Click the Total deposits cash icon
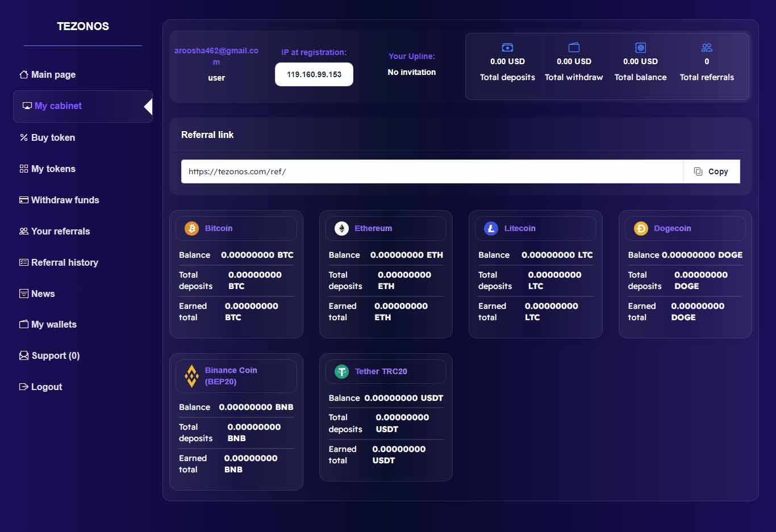Image resolution: width=776 pixels, height=532 pixels. [x=507, y=48]
